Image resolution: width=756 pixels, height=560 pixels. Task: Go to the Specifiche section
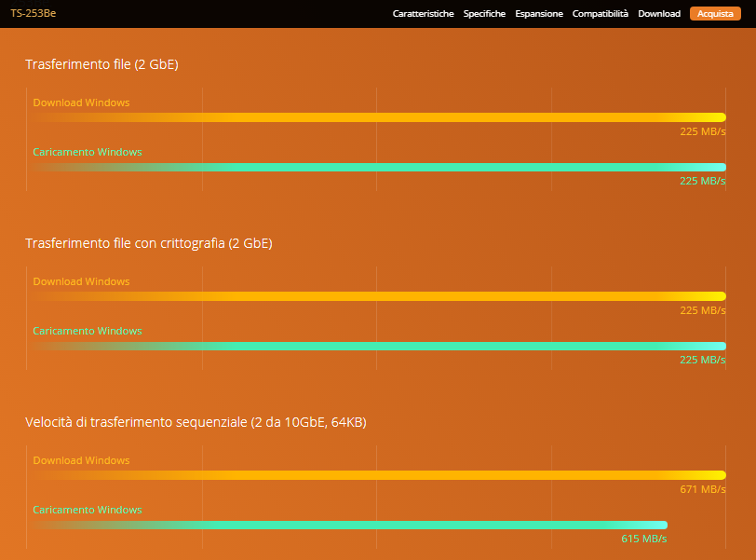coord(484,13)
